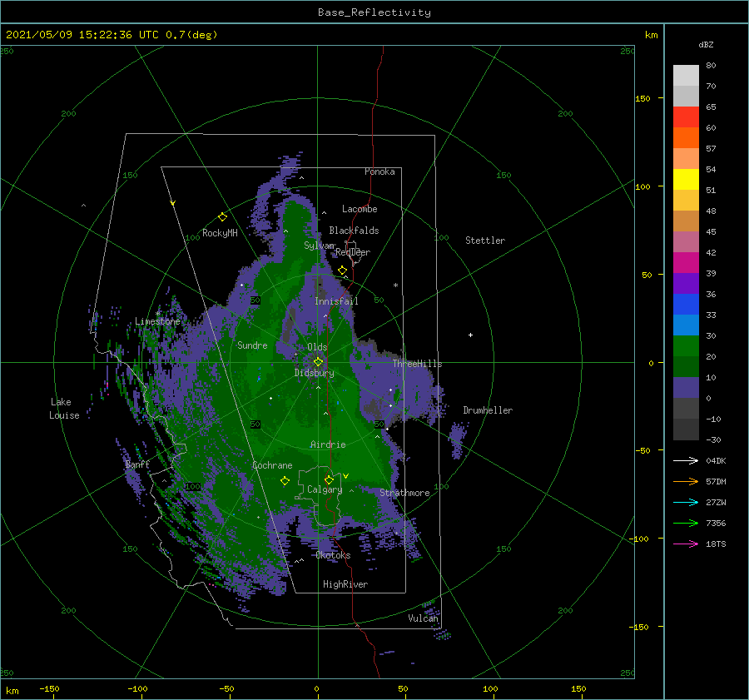The width and height of the screenshot is (749, 700).
Task: Click the blue 36 dBZ color swatch
Action: [686, 305]
